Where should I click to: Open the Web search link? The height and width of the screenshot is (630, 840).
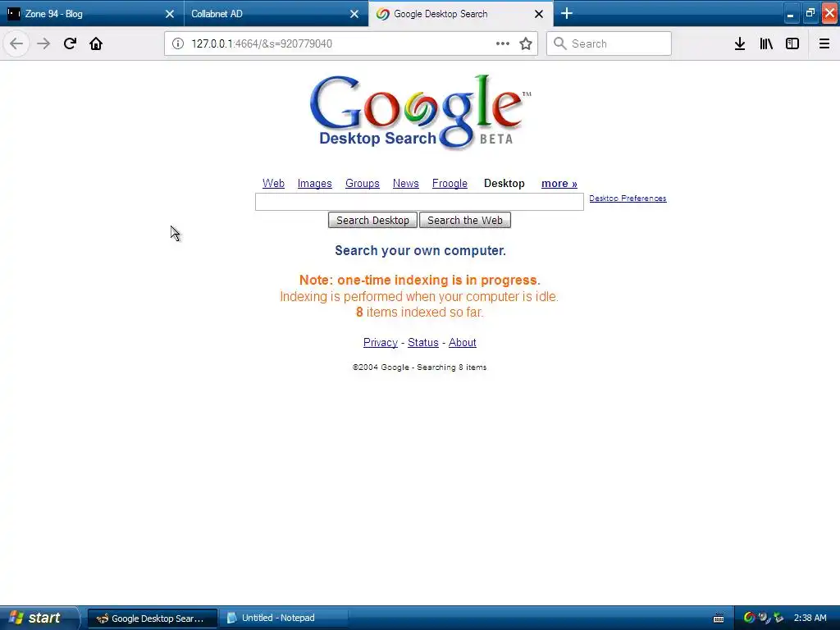(273, 183)
